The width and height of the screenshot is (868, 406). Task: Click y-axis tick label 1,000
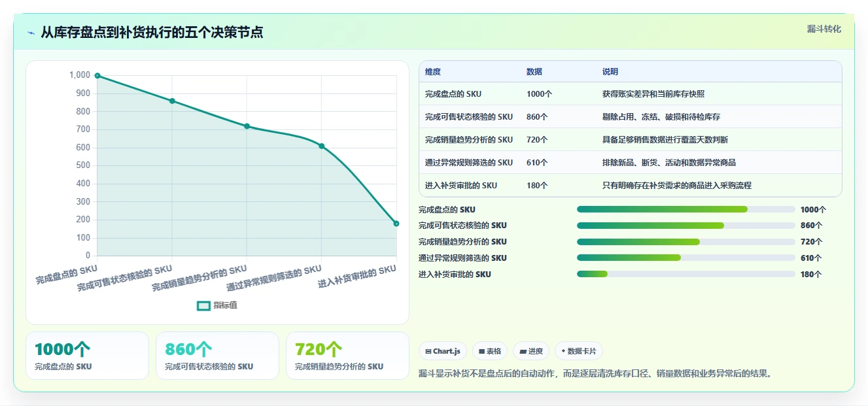pyautogui.click(x=80, y=75)
